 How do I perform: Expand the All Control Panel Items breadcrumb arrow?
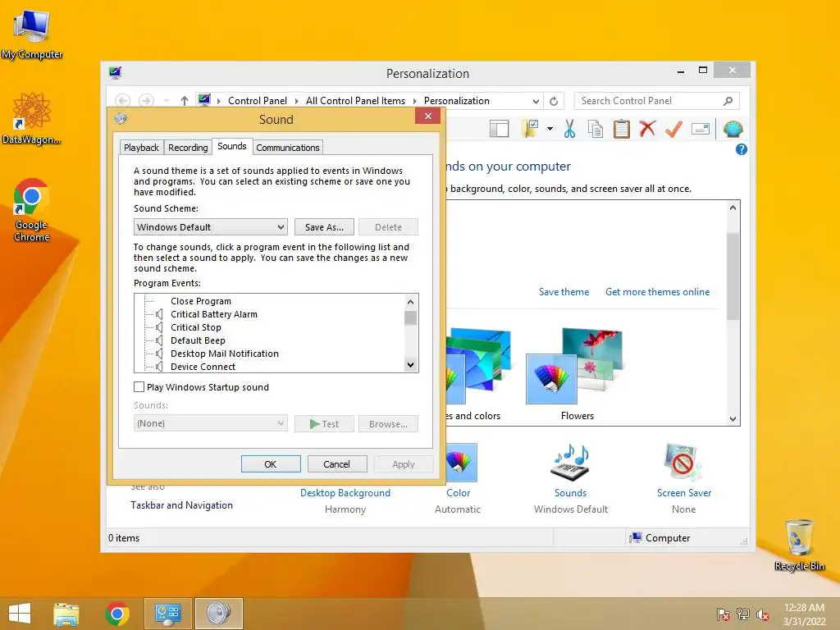414,101
